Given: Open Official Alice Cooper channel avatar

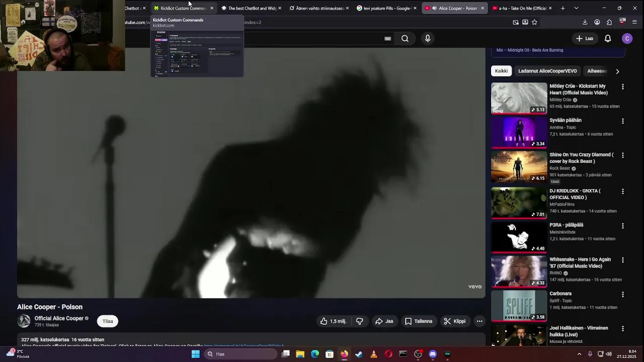Looking at the screenshot, I should point(24,321).
